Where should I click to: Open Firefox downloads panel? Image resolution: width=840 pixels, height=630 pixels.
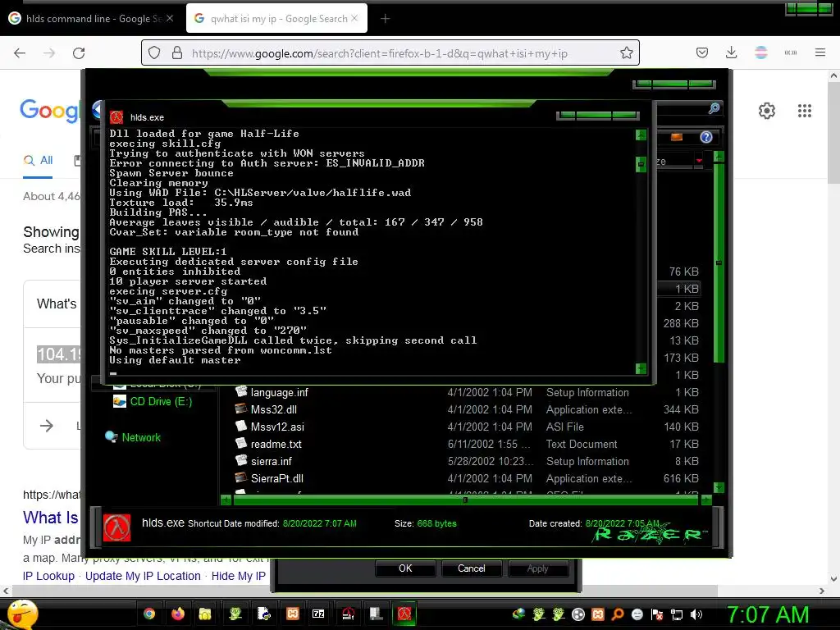click(731, 52)
